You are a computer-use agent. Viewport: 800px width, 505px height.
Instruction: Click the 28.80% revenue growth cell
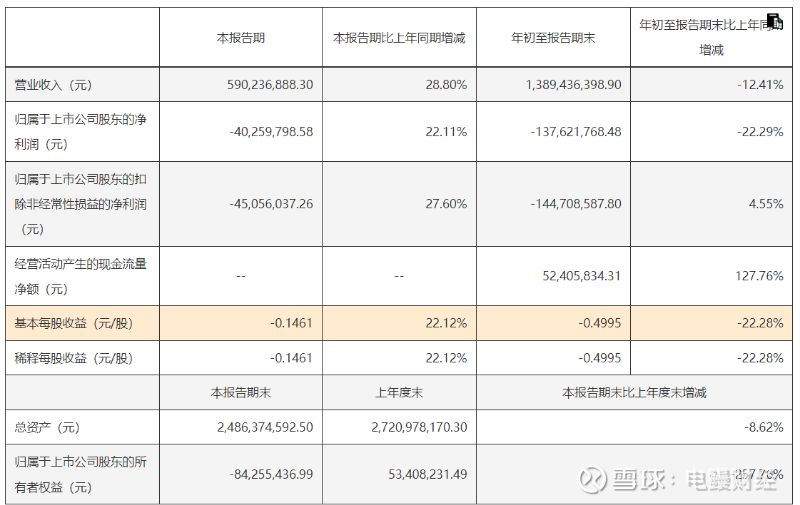[x=446, y=85]
